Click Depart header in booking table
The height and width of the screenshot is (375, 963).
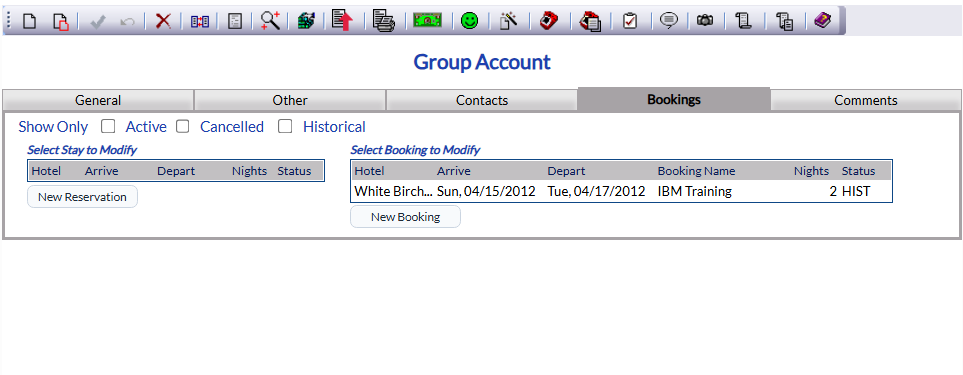(x=566, y=171)
